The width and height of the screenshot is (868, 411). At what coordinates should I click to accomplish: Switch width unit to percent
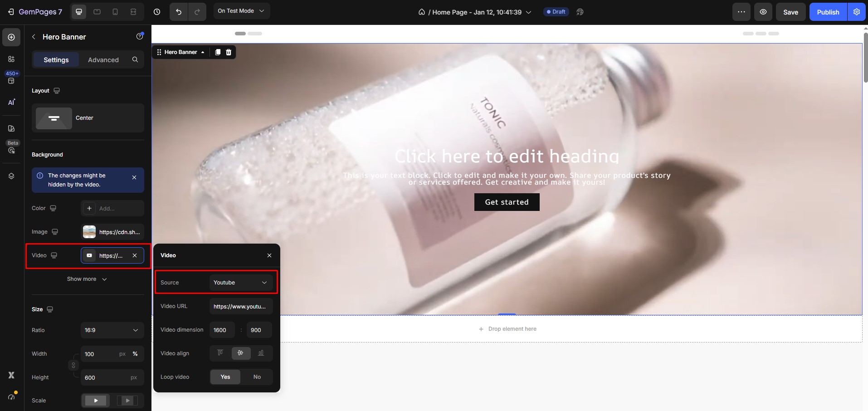[x=135, y=354]
